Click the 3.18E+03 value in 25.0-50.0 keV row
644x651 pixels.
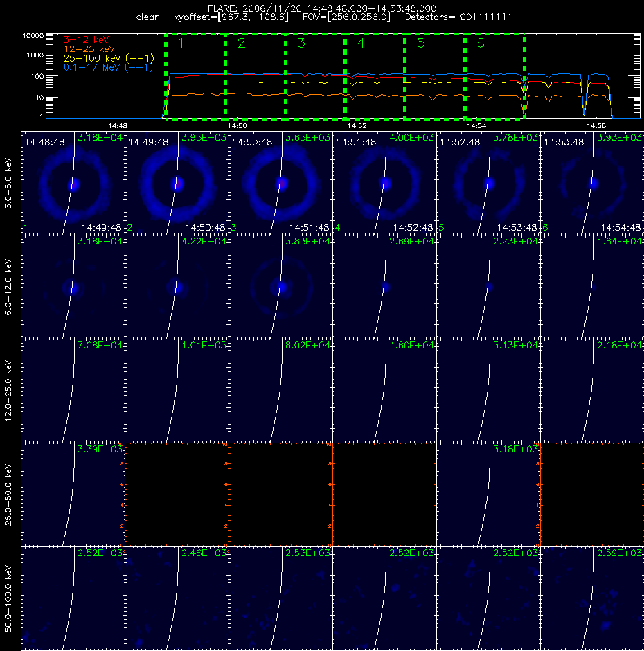pos(515,449)
